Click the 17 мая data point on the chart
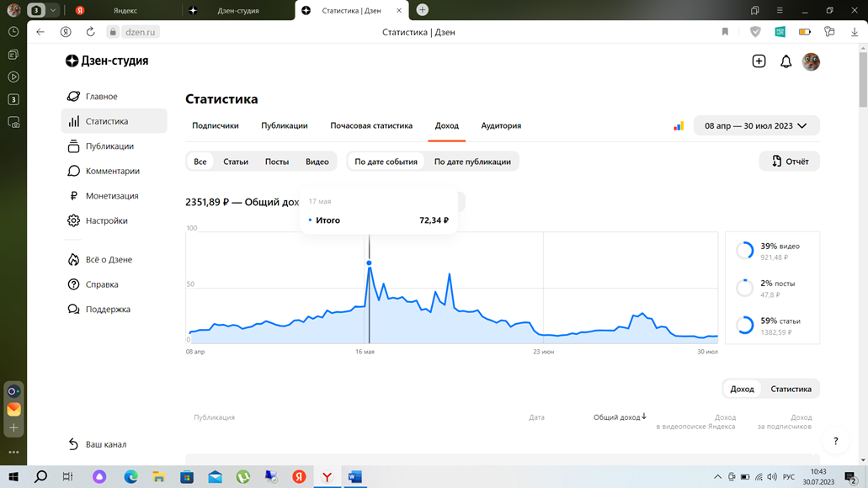Image resolution: width=868 pixels, height=488 pixels. [x=370, y=263]
